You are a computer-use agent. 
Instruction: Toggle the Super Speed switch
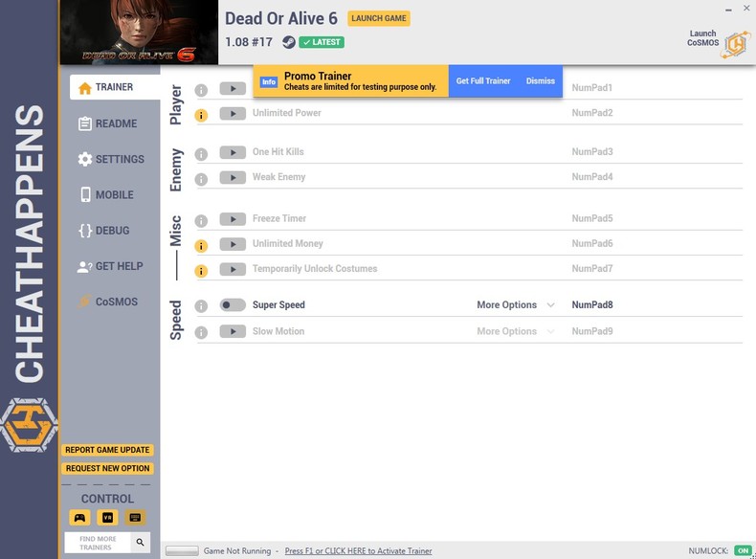[233, 304]
